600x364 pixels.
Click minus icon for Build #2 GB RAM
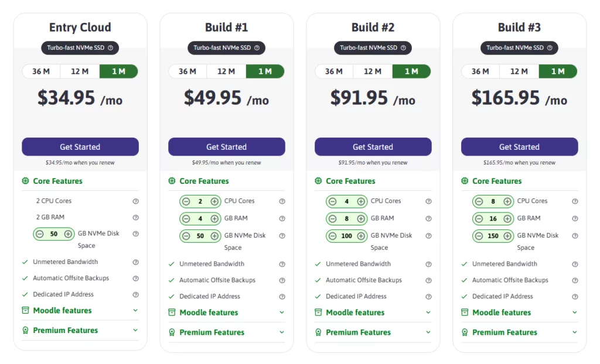tap(332, 219)
